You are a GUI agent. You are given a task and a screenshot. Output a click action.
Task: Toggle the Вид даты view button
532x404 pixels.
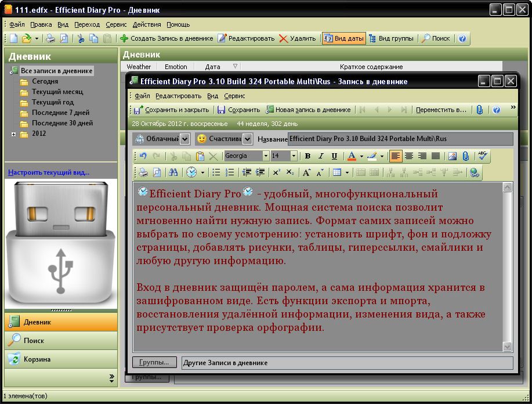343,38
